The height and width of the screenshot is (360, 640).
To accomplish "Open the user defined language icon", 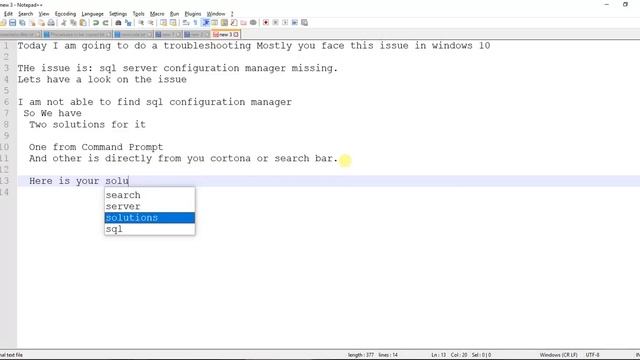I will click(x=215, y=22).
